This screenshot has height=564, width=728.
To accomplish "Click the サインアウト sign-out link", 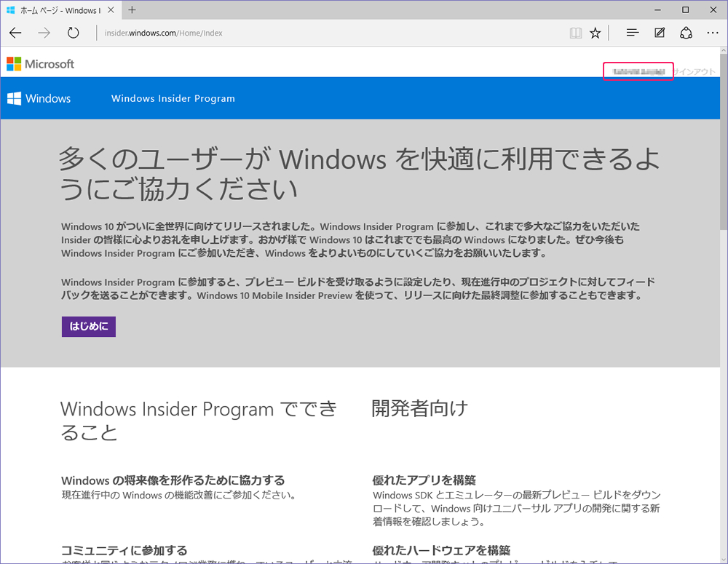I will 695,71.
